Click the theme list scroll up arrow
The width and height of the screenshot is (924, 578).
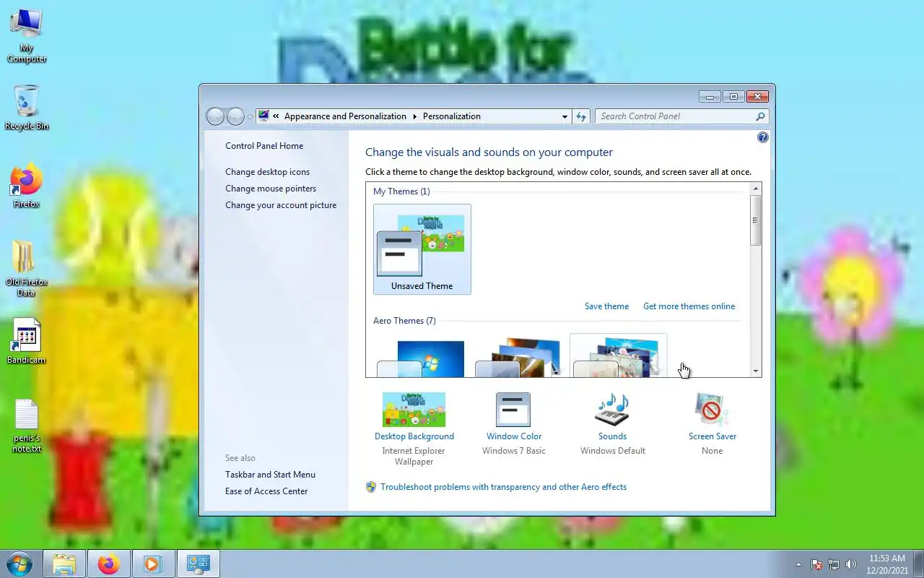pos(756,189)
